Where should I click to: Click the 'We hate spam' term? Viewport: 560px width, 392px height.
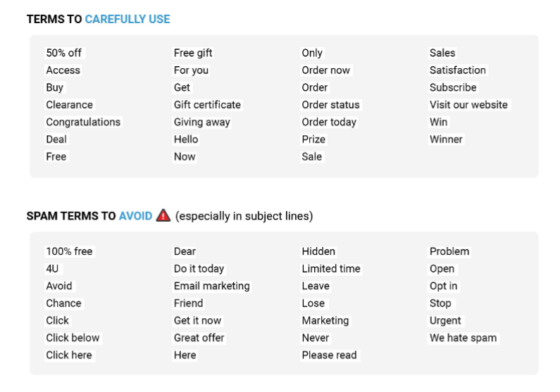[x=463, y=338]
